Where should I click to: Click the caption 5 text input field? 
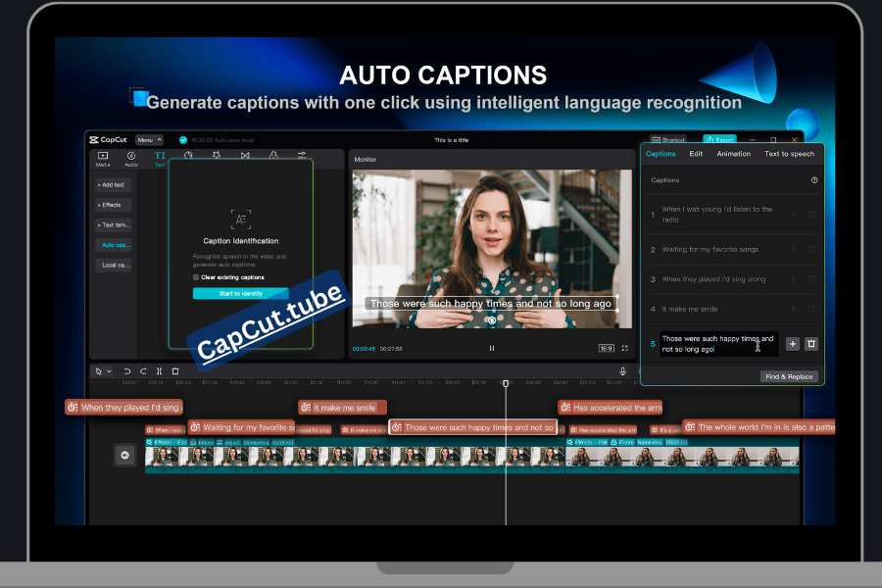coord(718,344)
